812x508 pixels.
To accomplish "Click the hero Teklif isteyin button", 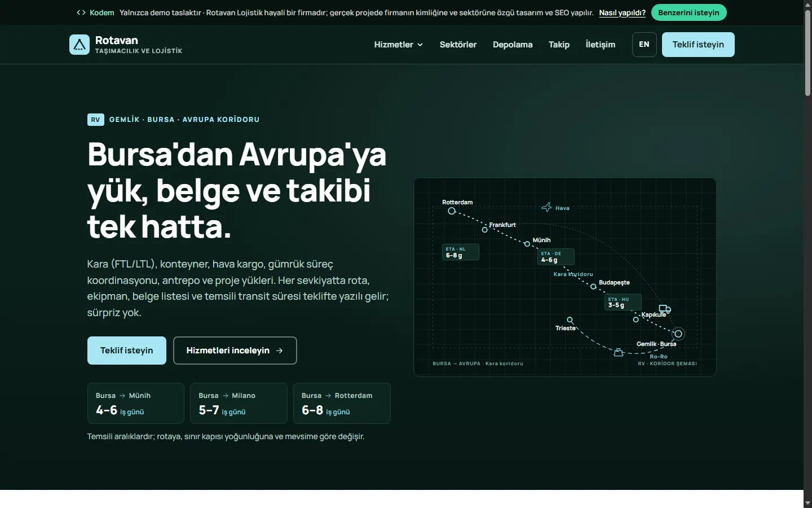I will coord(127,351).
